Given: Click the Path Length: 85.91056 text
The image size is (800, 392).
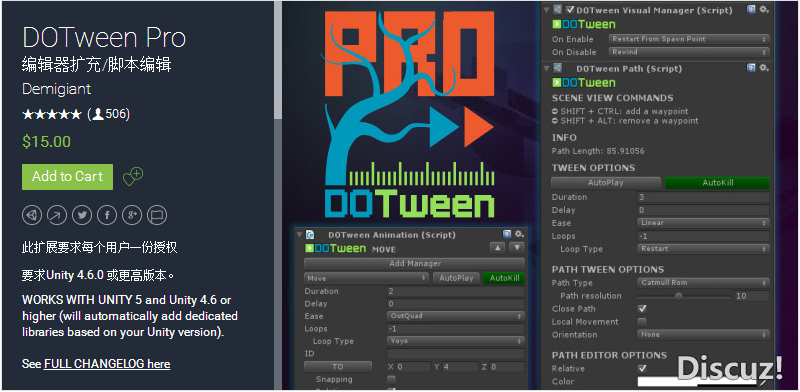Looking at the screenshot, I should click(598, 151).
